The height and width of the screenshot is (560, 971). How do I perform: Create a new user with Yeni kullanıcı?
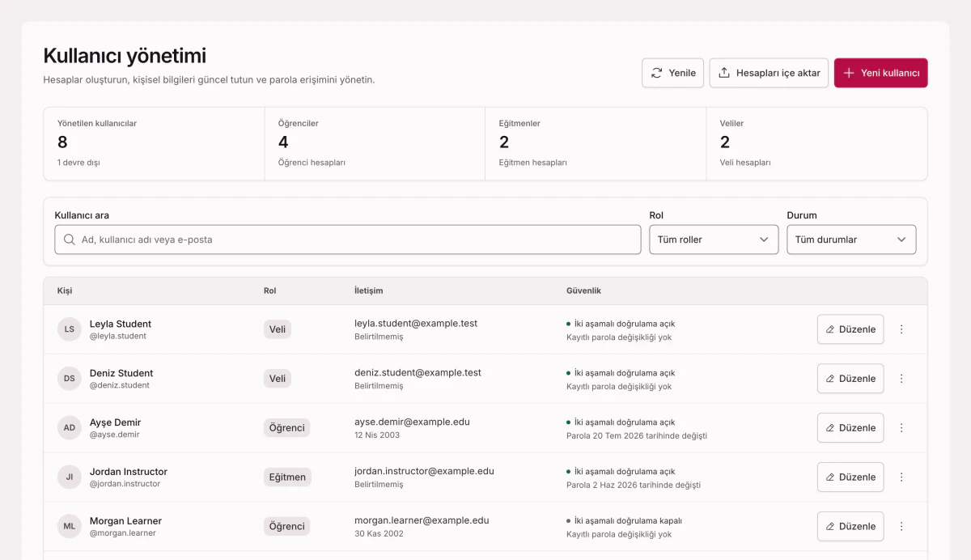click(881, 73)
